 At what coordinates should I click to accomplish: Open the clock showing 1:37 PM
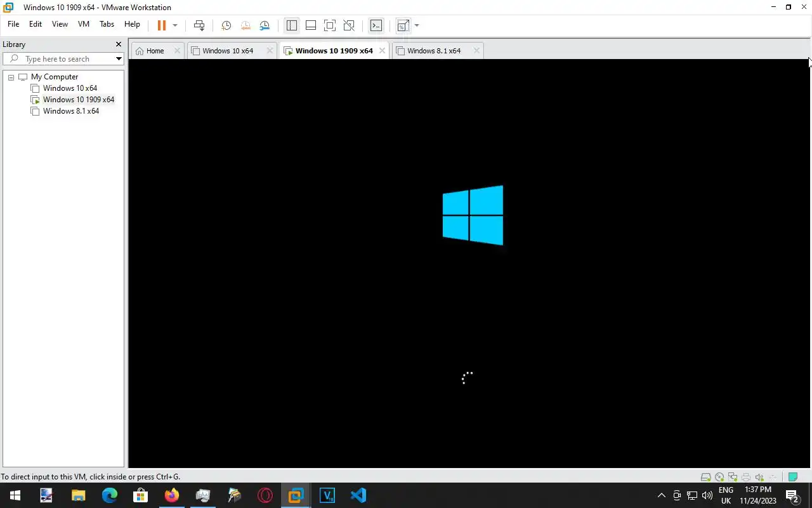[758, 495]
